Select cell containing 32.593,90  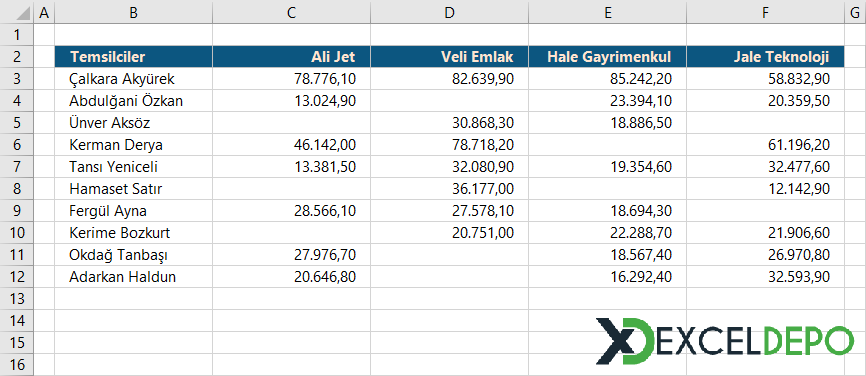pos(765,277)
